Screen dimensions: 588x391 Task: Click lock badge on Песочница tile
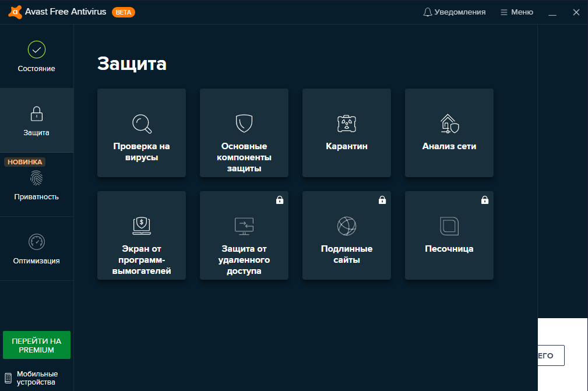click(x=485, y=200)
